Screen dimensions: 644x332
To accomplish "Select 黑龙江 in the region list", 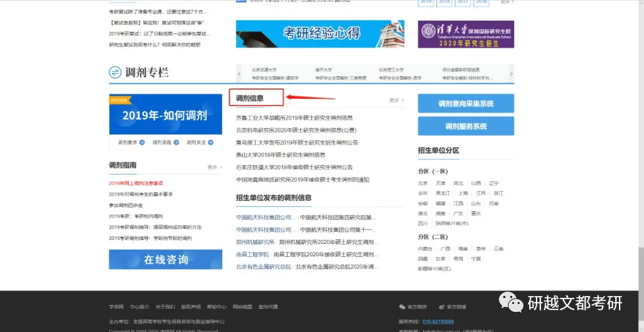I will click(443, 193).
